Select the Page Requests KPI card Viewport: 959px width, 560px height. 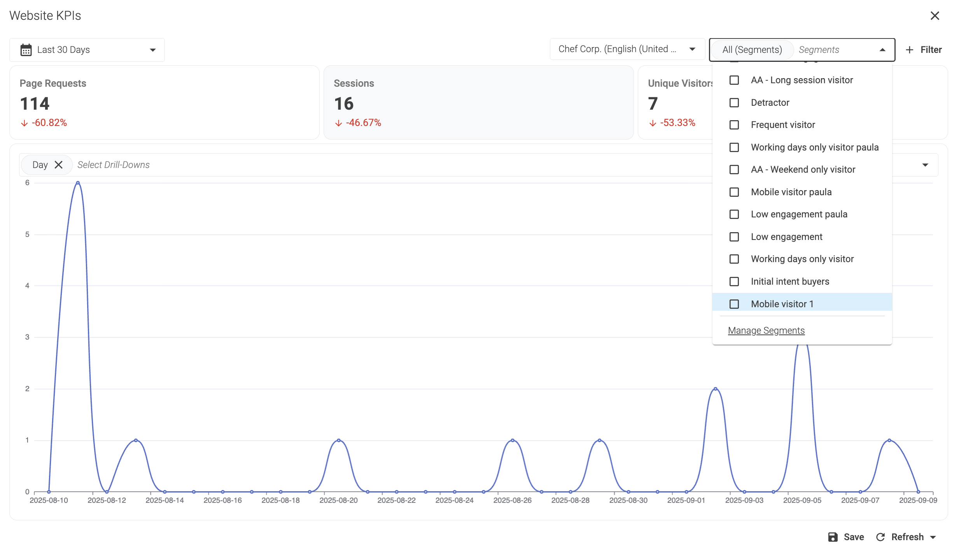tap(164, 103)
